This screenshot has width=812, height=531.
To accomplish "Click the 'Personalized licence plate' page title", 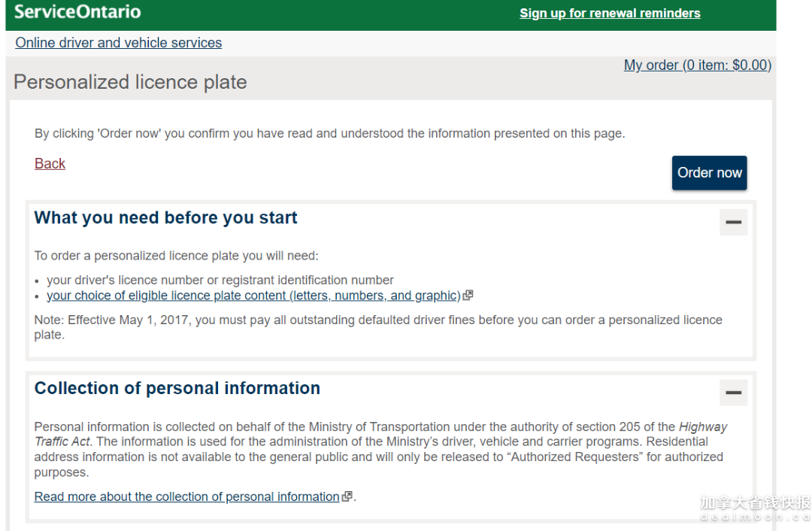I will pos(130,82).
